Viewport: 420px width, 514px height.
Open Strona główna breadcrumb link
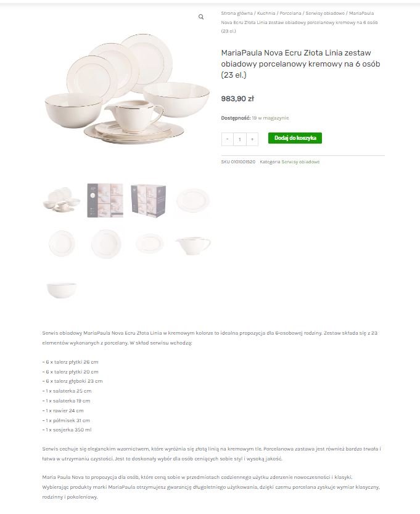[x=237, y=13]
